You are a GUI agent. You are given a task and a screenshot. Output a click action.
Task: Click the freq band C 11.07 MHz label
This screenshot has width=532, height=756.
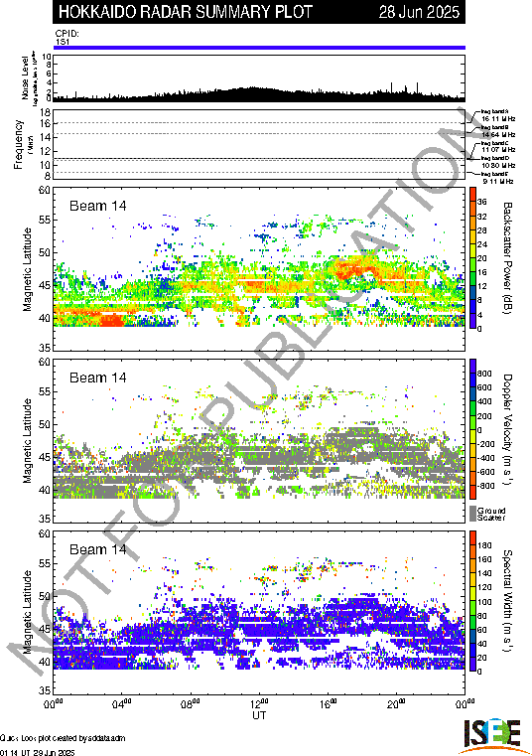(498, 147)
